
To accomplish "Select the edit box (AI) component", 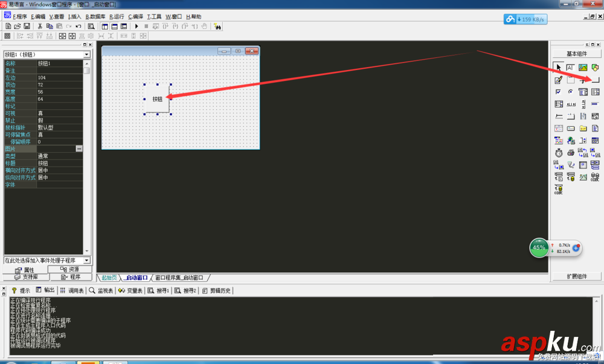I will tap(571, 68).
